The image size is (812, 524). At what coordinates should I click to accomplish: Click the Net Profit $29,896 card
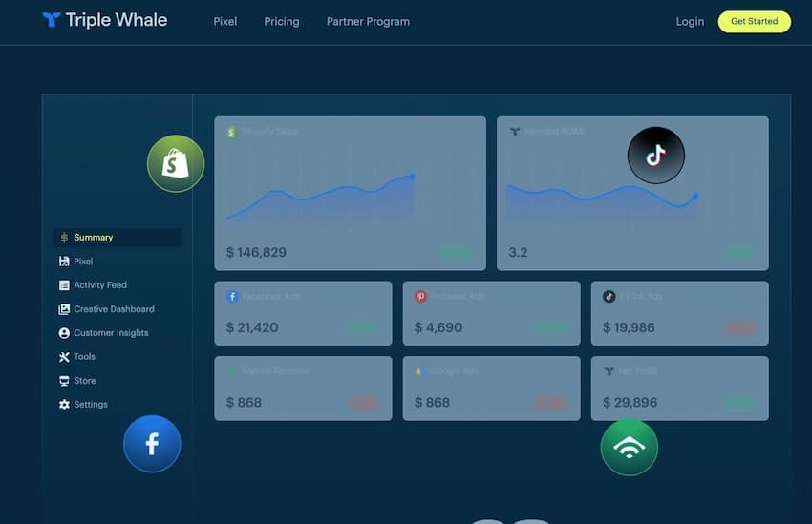[x=679, y=388]
